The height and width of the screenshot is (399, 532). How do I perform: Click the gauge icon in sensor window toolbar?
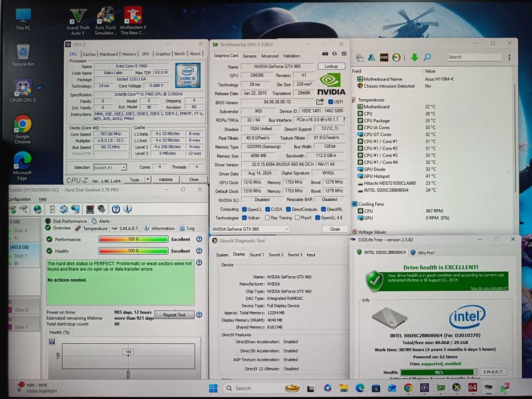click(396, 58)
